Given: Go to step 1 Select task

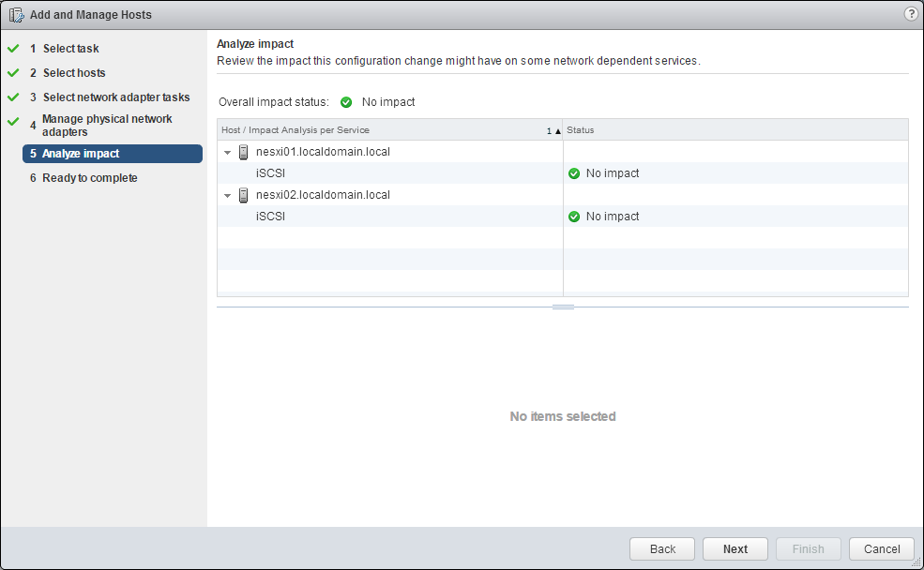Looking at the screenshot, I should (x=70, y=49).
